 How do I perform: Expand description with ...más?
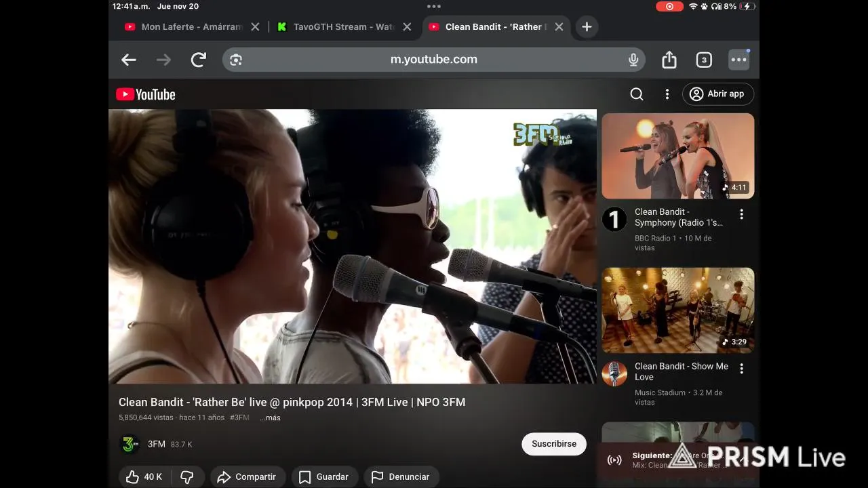tap(270, 418)
